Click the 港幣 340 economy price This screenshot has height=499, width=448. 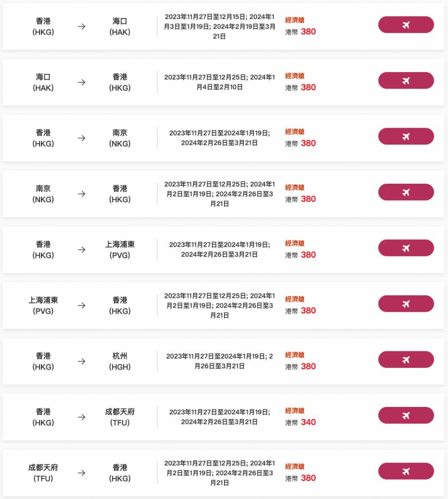point(300,422)
